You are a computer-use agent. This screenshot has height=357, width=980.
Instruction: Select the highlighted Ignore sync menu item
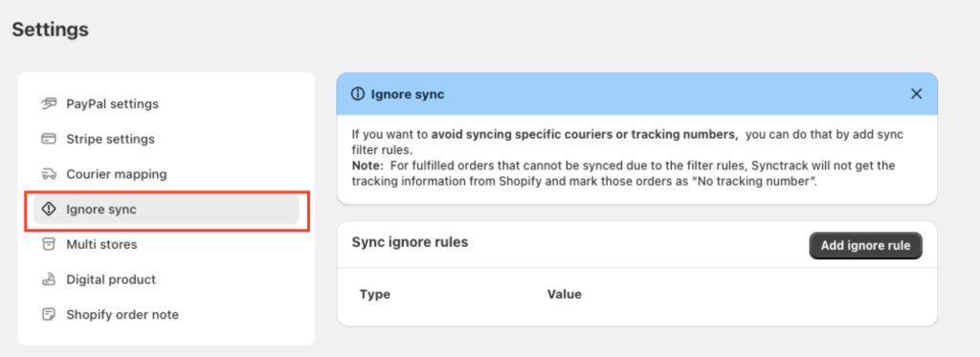pyautogui.click(x=167, y=210)
